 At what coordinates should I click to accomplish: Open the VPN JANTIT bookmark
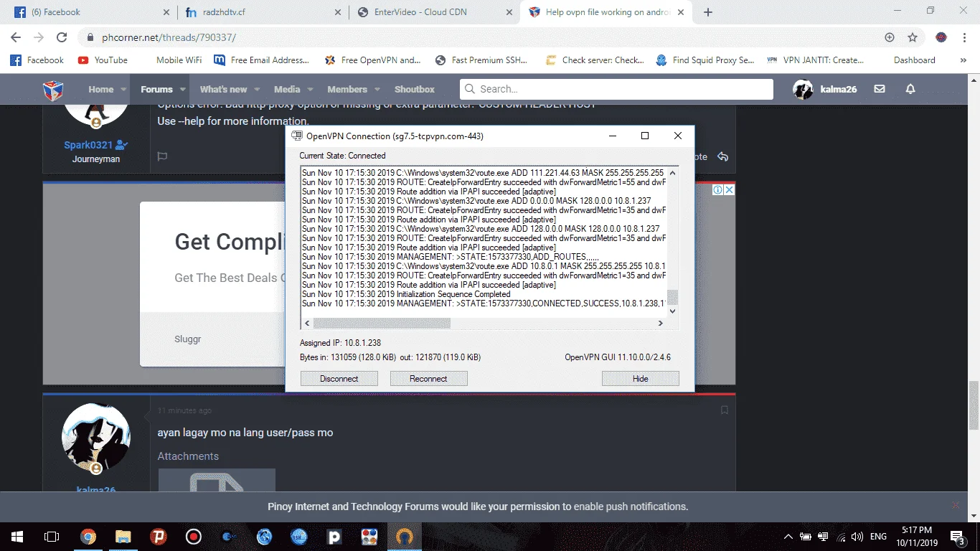816,60
